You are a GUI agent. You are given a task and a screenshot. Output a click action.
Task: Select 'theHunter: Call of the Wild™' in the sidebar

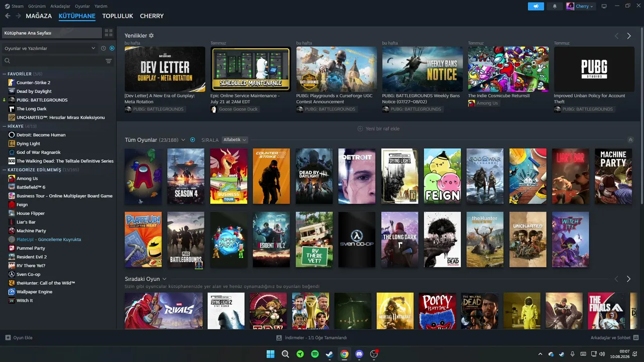point(46,283)
